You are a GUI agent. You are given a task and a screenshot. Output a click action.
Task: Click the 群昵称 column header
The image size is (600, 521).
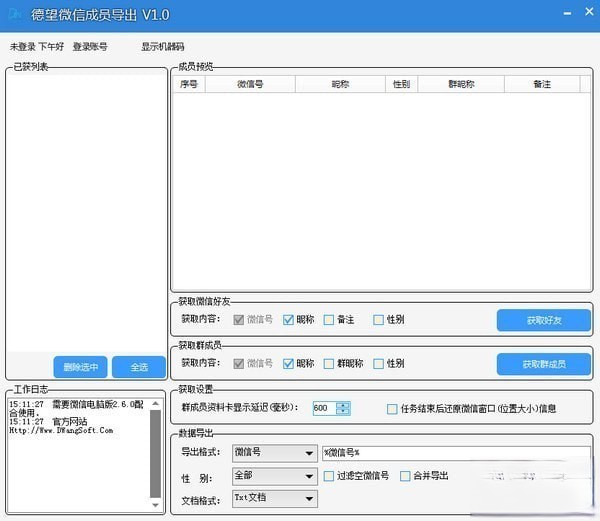pos(461,84)
